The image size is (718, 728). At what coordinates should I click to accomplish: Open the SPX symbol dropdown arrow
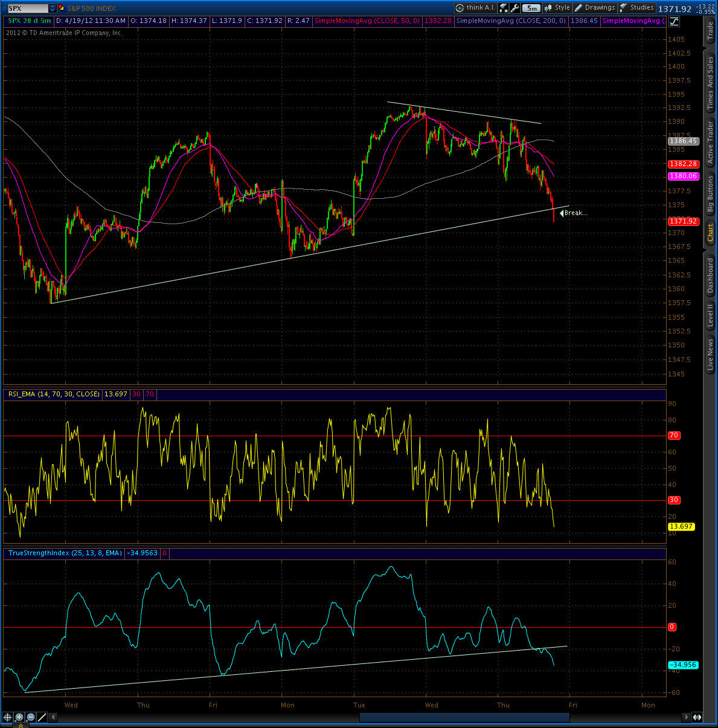tap(53, 8)
